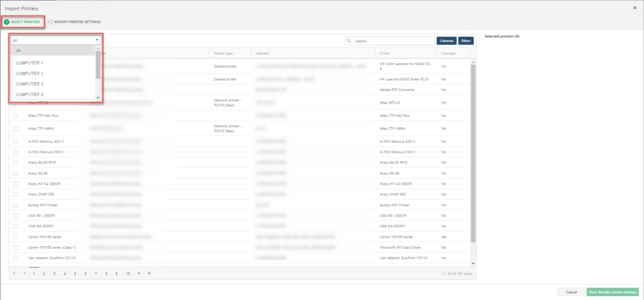
Task: Go to first page using pagination icon
Action: [14, 273]
